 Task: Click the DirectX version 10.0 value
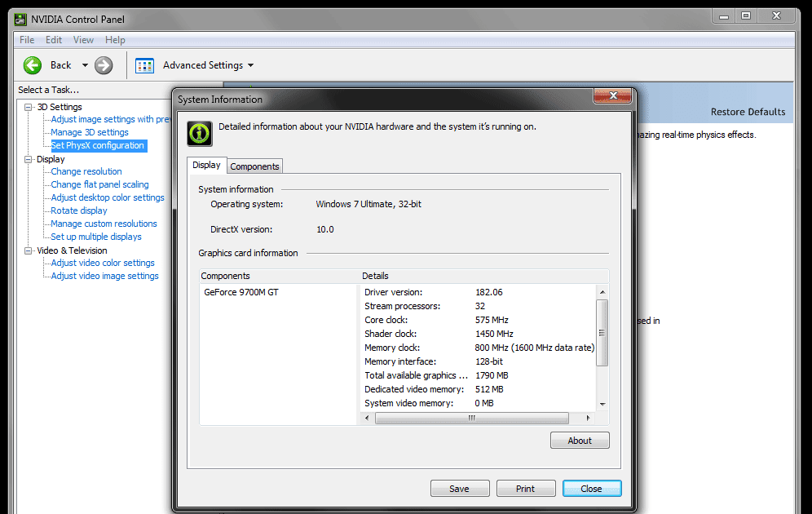(325, 229)
